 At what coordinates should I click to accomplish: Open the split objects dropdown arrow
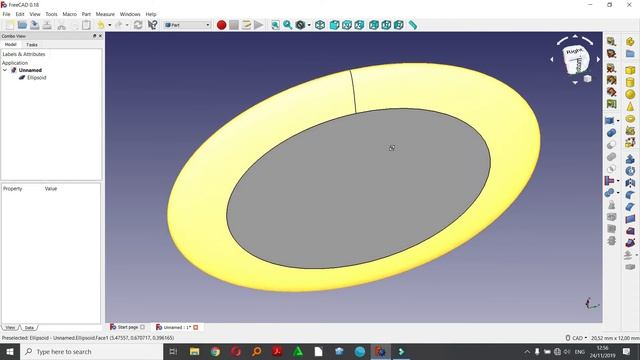[618, 193]
